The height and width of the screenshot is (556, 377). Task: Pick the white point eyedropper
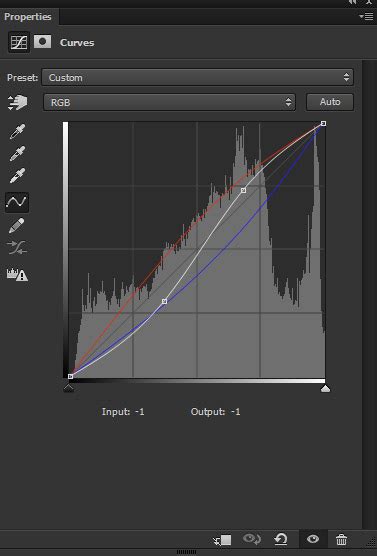(17, 176)
